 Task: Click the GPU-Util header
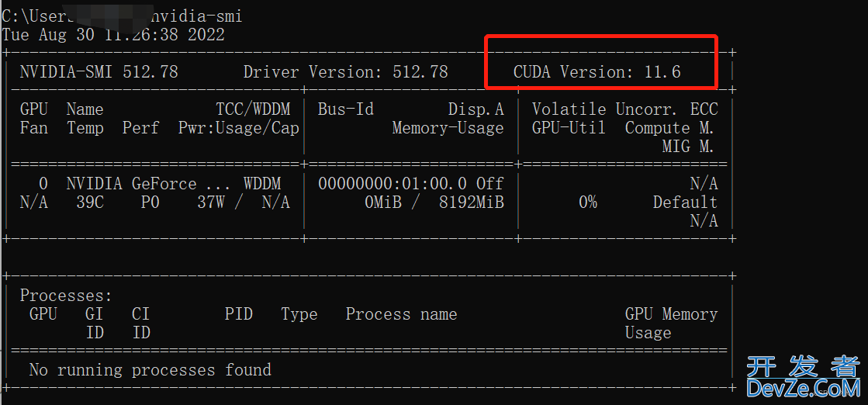click(569, 128)
